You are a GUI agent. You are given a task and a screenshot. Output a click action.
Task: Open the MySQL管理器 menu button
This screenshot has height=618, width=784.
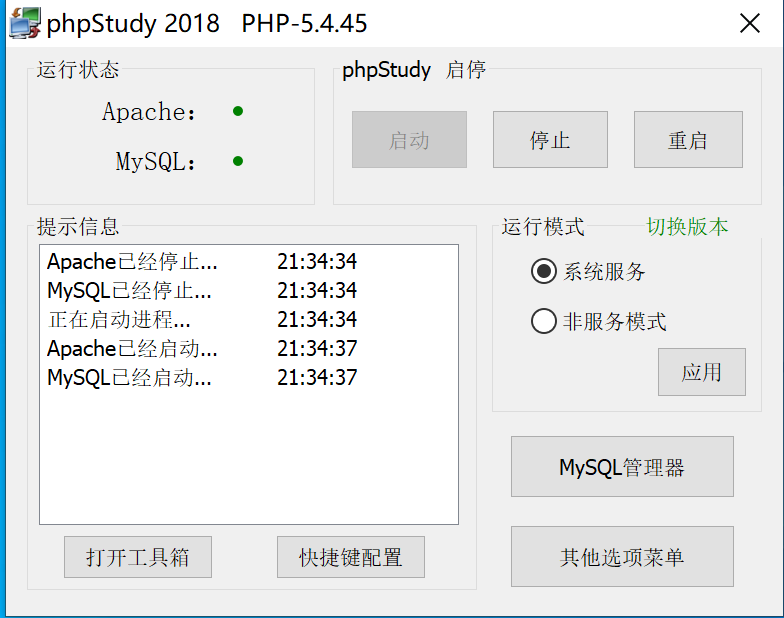tap(622, 466)
